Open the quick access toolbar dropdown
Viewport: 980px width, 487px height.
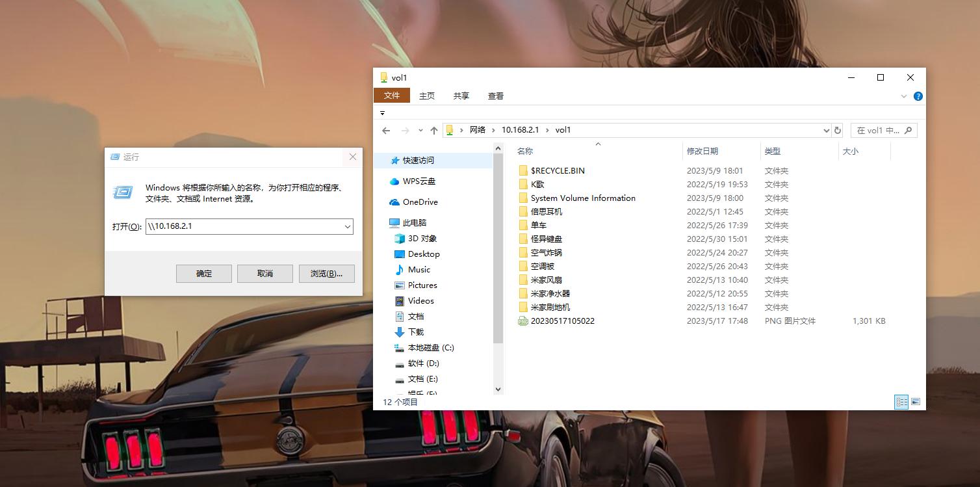[x=383, y=112]
